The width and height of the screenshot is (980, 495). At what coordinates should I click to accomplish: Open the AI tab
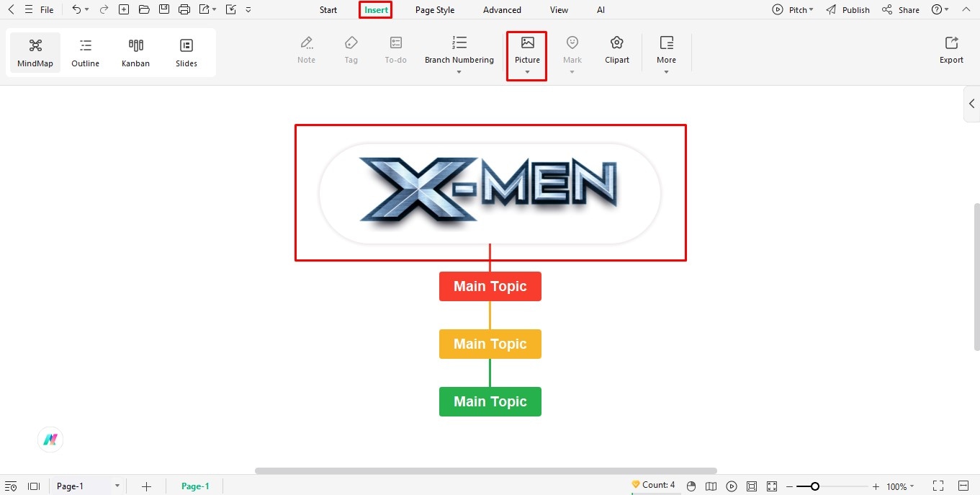[601, 10]
